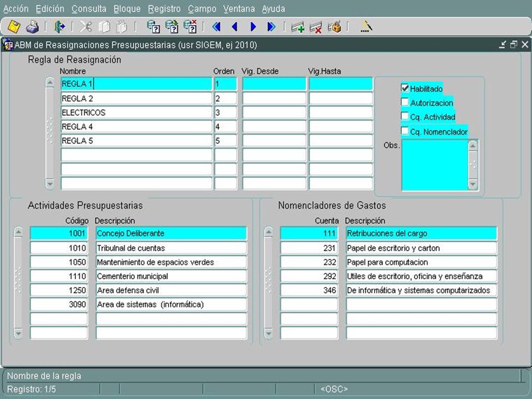Click the Exit form (door) icon
Viewport: 532px width, 399px height.
pos(60,27)
